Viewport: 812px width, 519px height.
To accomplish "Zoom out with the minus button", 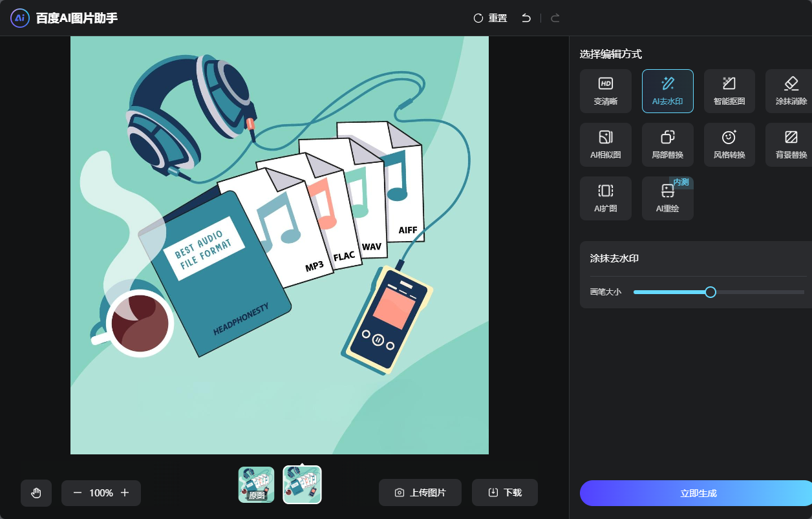I will tap(78, 493).
